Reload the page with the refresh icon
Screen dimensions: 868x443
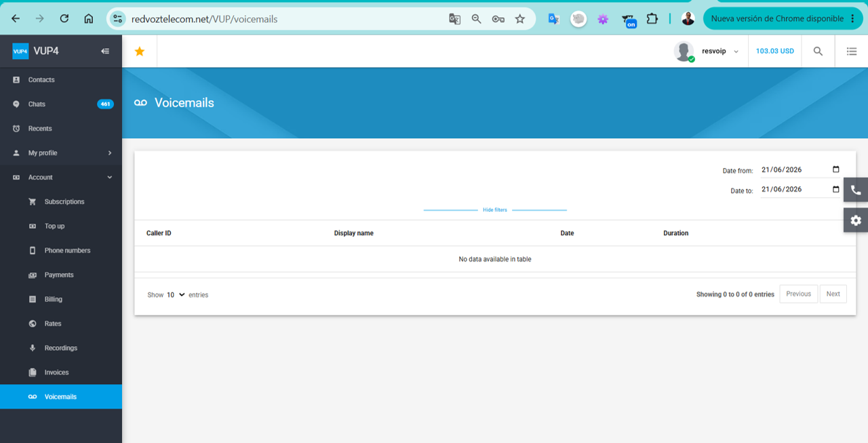pos(64,19)
